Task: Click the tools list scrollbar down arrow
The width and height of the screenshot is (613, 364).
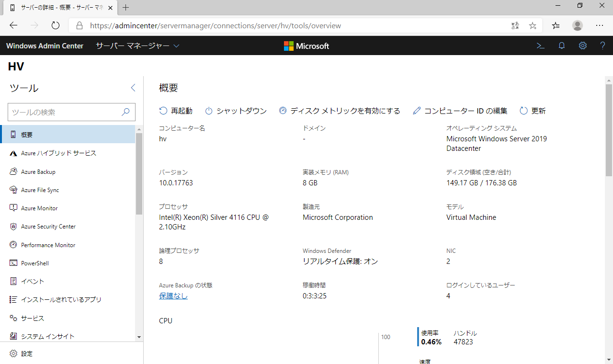Action: (x=139, y=337)
